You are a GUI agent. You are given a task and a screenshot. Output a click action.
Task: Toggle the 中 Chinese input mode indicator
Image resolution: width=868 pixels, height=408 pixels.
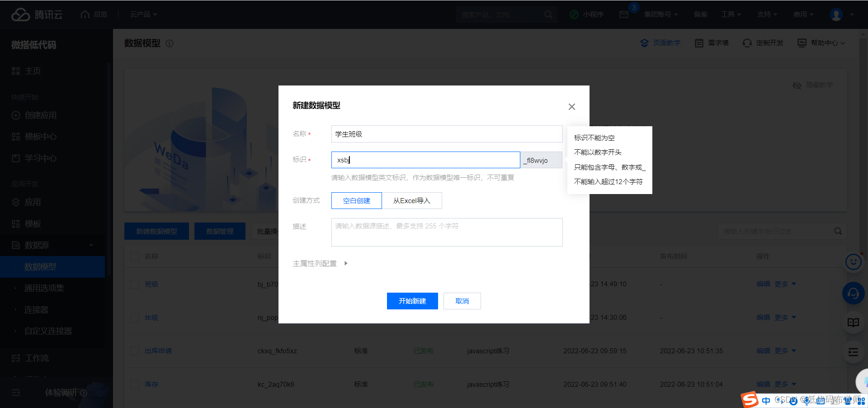point(766,401)
